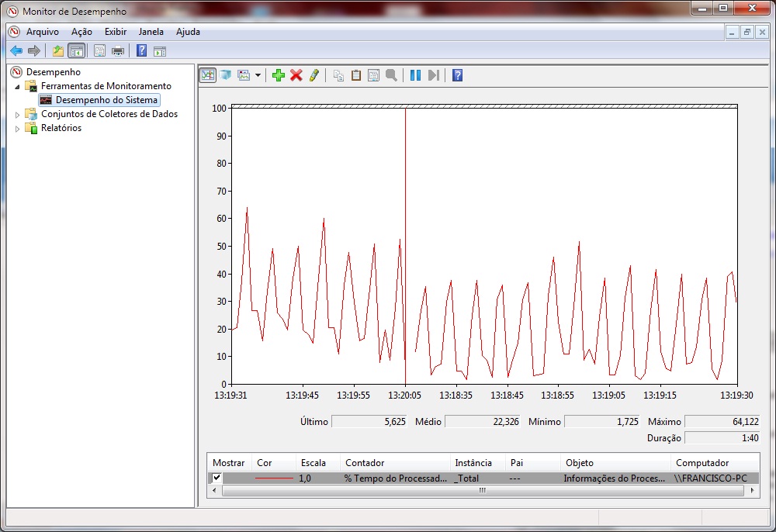Screen dimensions: 776x532
Task: Expand the Relatórios node arrow
Action: [x=17, y=129]
